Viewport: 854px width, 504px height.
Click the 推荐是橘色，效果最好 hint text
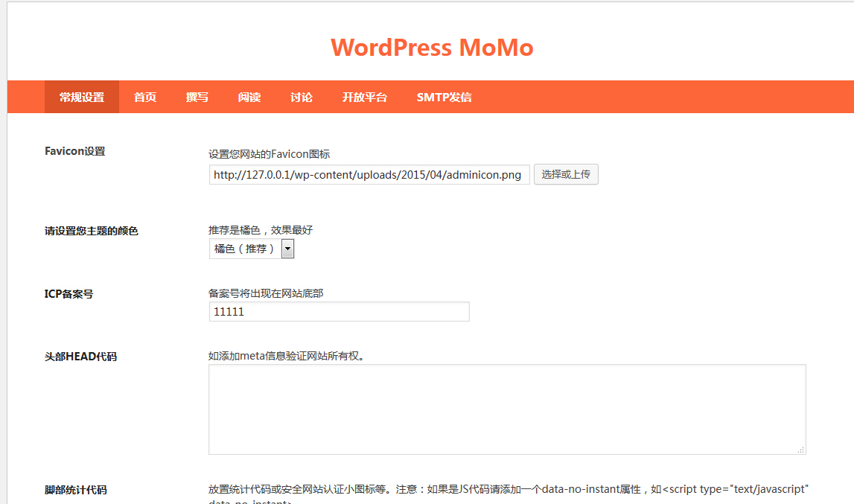click(x=261, y=230)
